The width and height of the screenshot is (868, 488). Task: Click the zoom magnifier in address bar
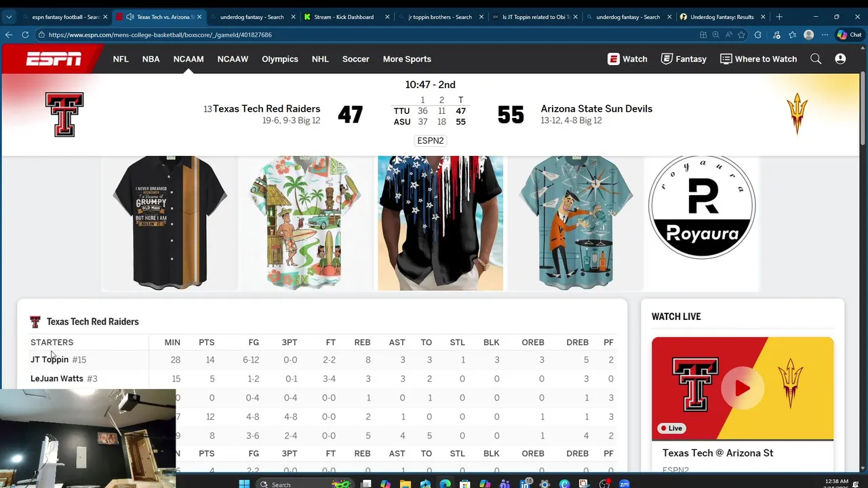click(x=716, y=35)
